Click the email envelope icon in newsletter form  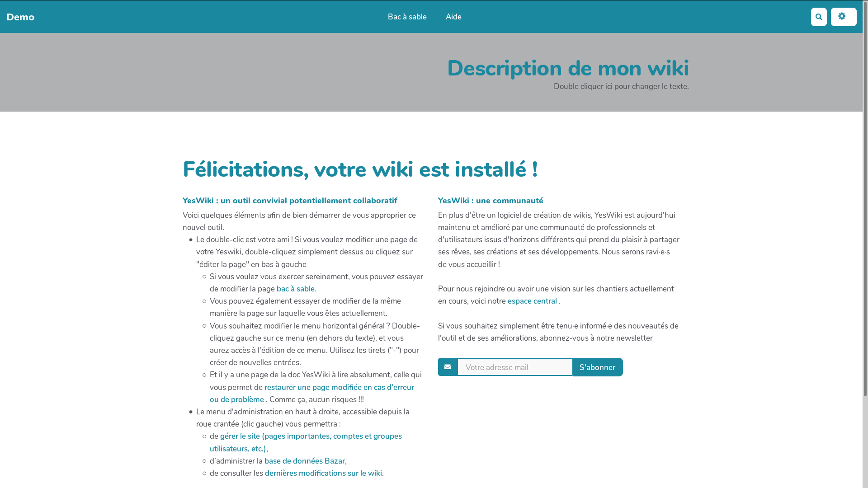click(448, 366)
